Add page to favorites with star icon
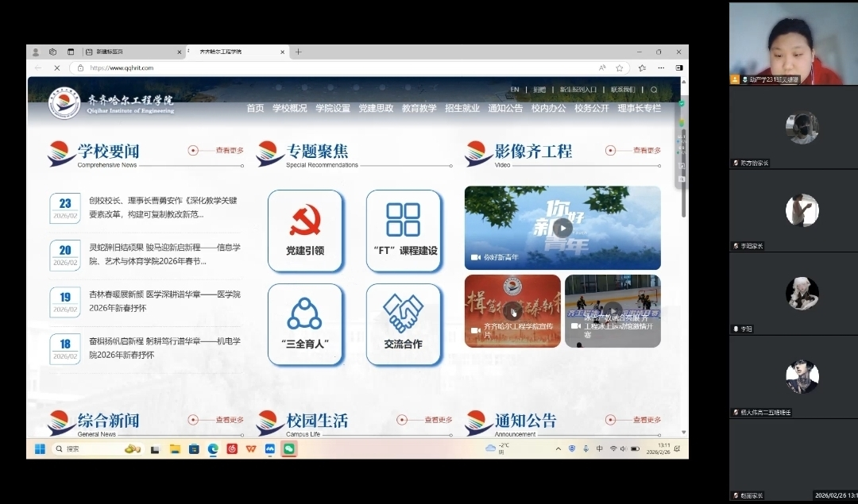 (619, 68)
